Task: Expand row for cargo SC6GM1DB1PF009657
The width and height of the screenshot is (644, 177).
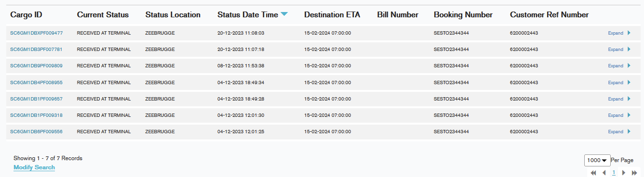Action: click(616, 99)
